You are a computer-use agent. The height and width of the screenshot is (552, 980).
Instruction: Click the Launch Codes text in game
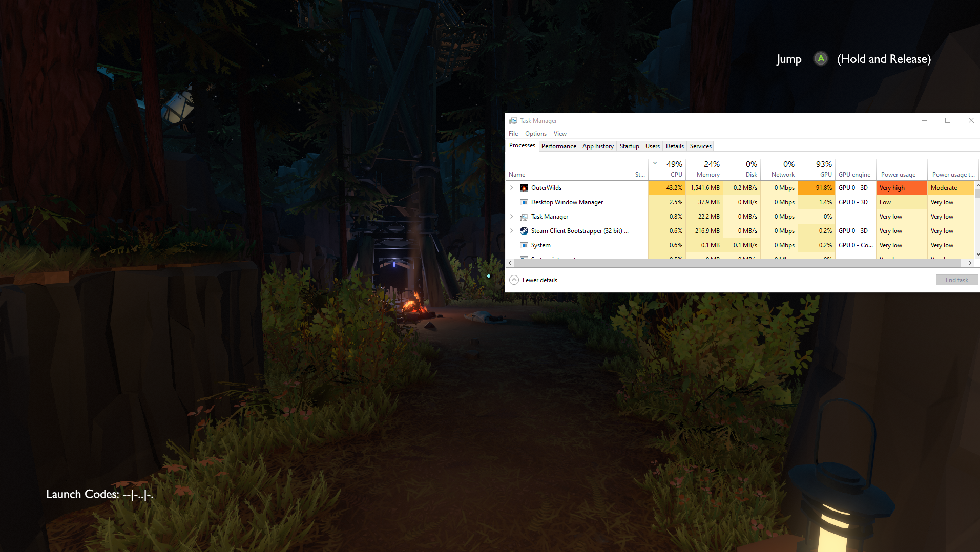click(x=100, y=494)
